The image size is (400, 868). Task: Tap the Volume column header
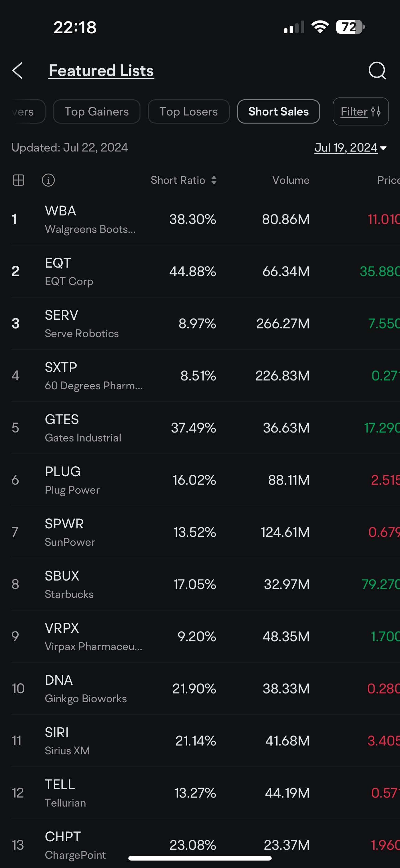click(x=291, y=180)
